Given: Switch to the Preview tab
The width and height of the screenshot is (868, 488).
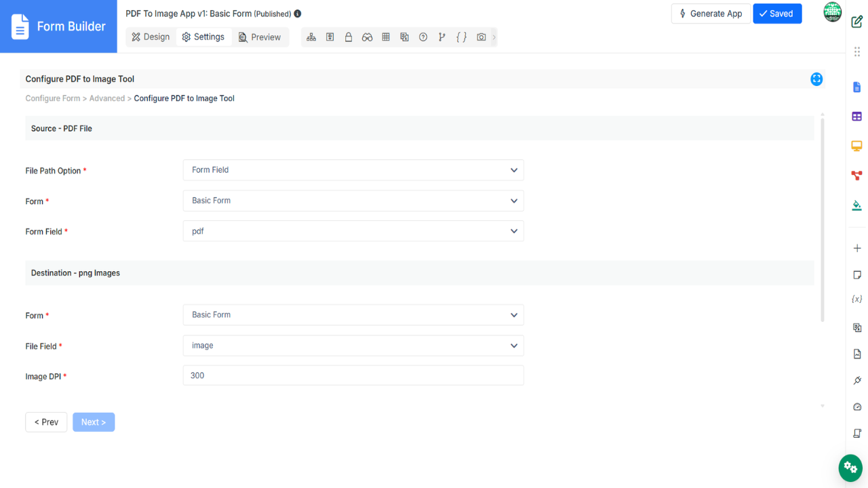Looking at the screenshot, I should click(x=259, y=37).
